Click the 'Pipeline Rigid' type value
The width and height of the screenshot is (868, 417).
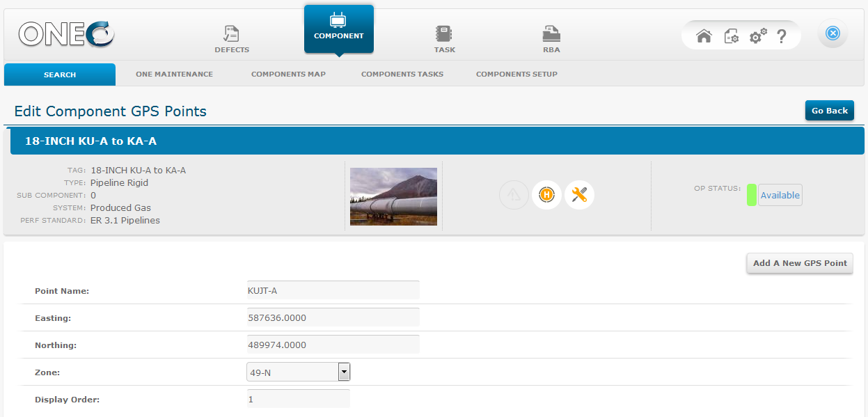coord(119,183)
